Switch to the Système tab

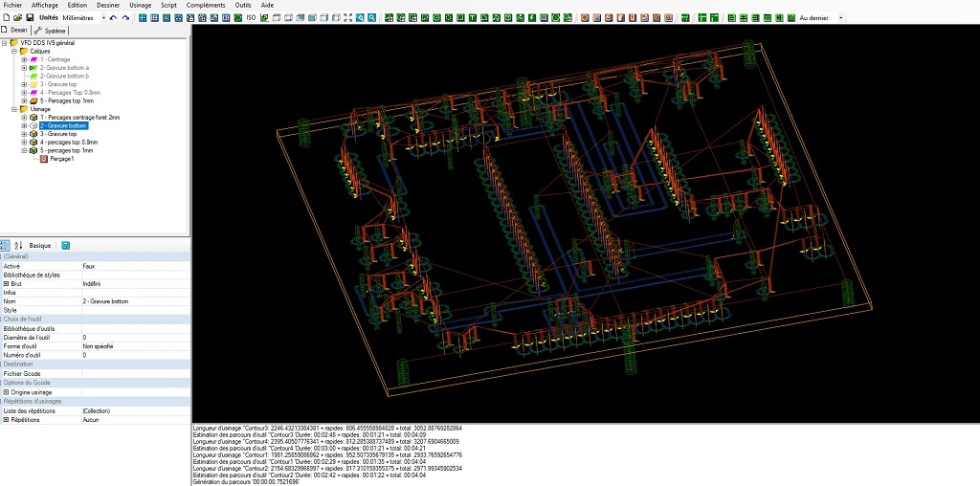pos(51,31)
